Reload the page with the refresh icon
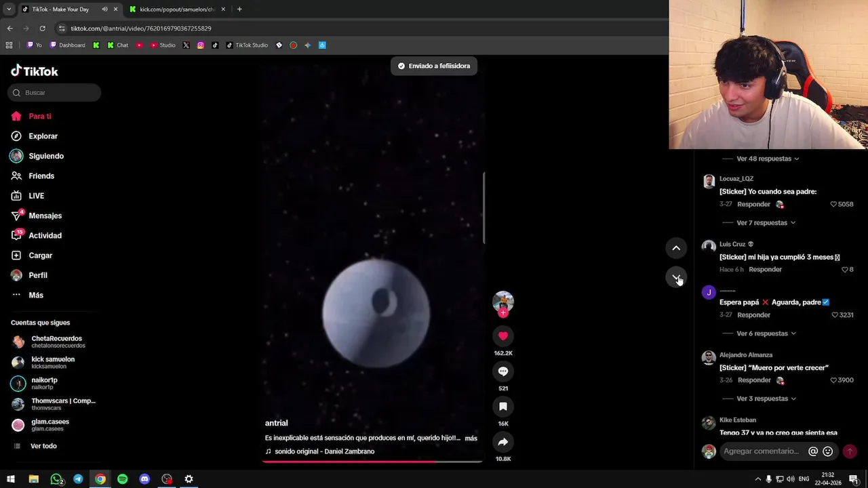The height and width of the screenshot is (488, 868). 42,28
